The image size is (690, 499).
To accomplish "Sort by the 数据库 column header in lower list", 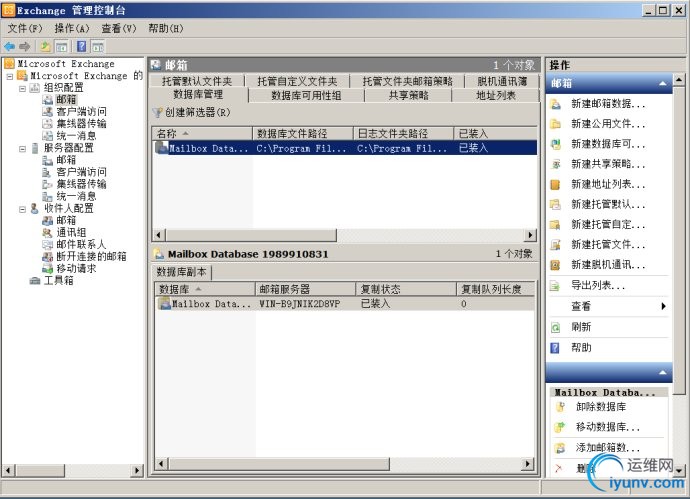I will [x=205, y=289].
